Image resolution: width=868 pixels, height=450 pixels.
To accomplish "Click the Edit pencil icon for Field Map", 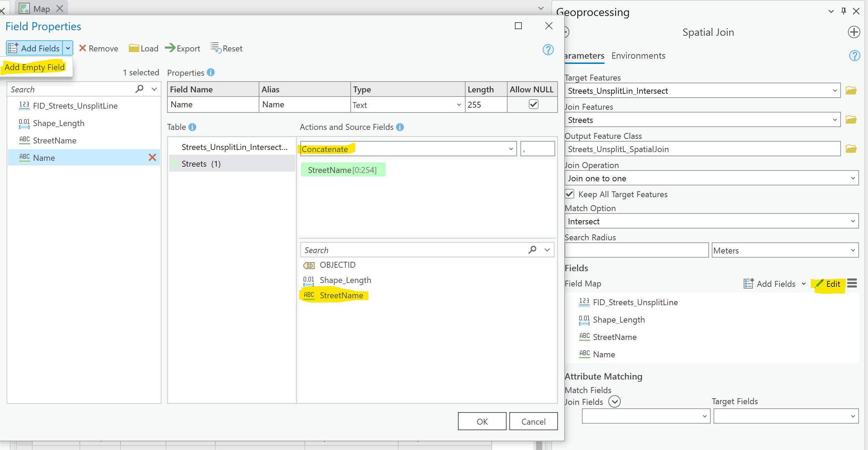I will point(819,284).
